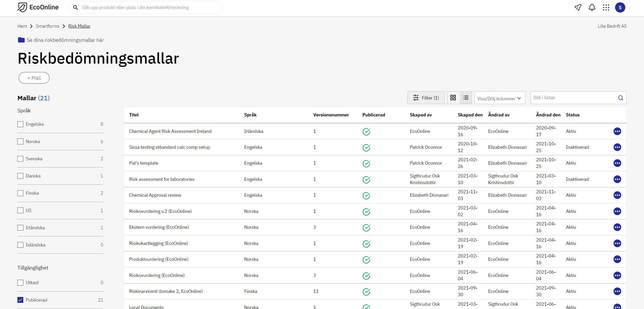Click published checkmark for Pat's template
The image size is (644, 309).
(366, 164)
